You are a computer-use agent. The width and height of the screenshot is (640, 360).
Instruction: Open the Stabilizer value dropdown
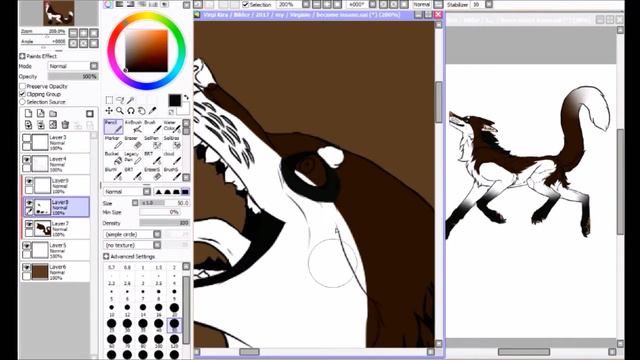[489, 4]
